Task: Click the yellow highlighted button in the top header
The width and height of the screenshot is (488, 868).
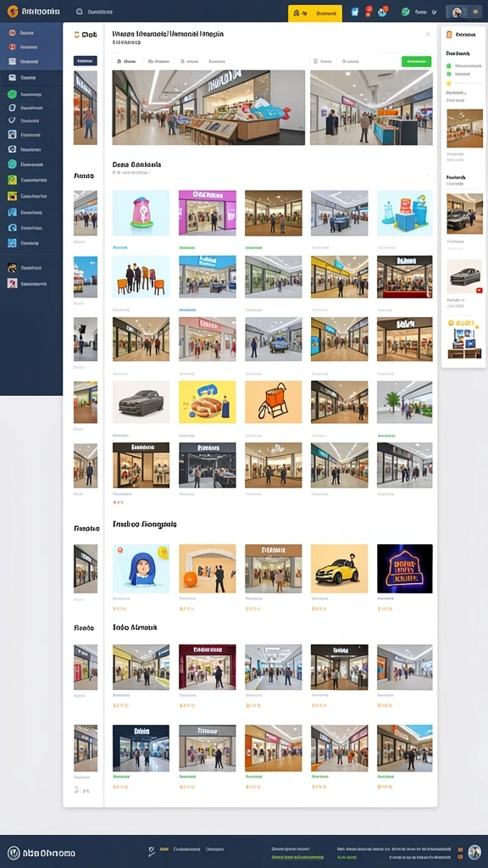Action: pos(315,12)
